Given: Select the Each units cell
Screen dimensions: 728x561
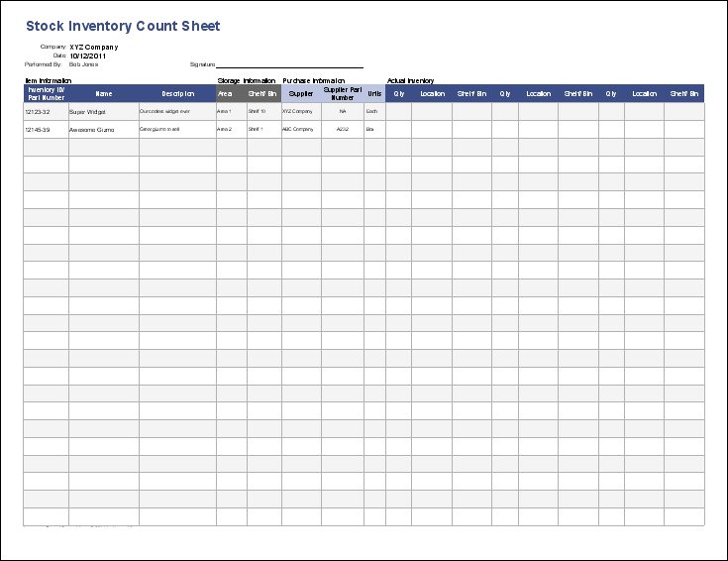Looking at the screenshot, I should pos(374,112).
